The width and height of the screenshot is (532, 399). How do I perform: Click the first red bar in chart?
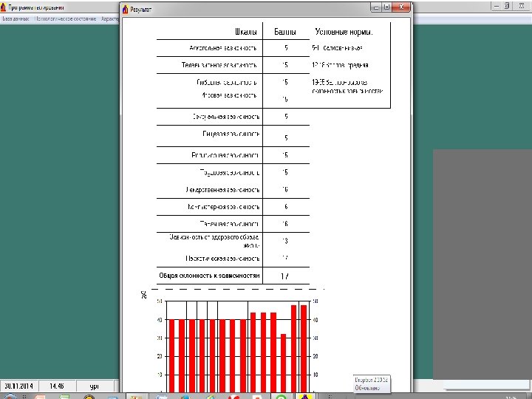[171, 355]
